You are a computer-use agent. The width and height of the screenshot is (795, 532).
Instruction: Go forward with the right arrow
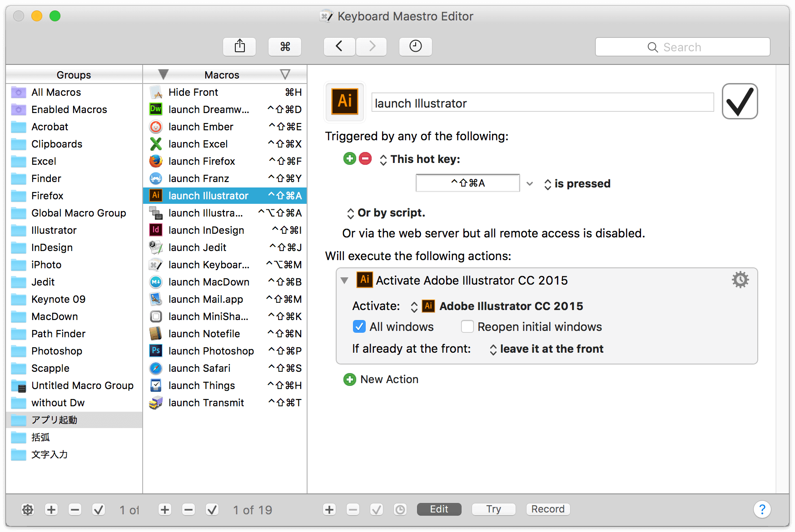[x=372, y=46]
